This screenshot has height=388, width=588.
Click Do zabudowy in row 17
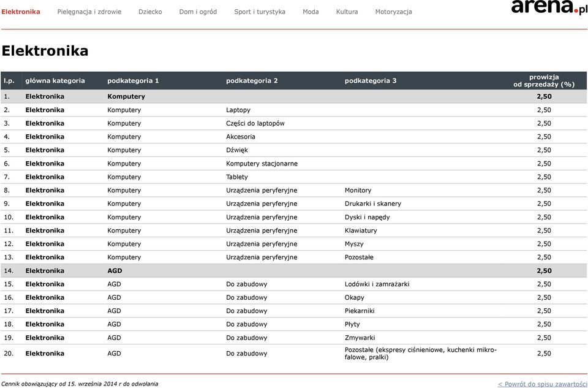click(247, 311)
